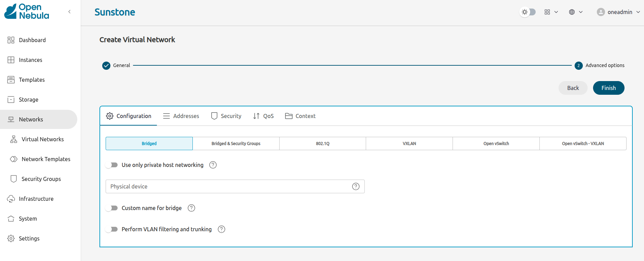The height and width of the screenshot is (261, 644).
Task: Click help icon beside Physical device field
Action: [355, 186]
